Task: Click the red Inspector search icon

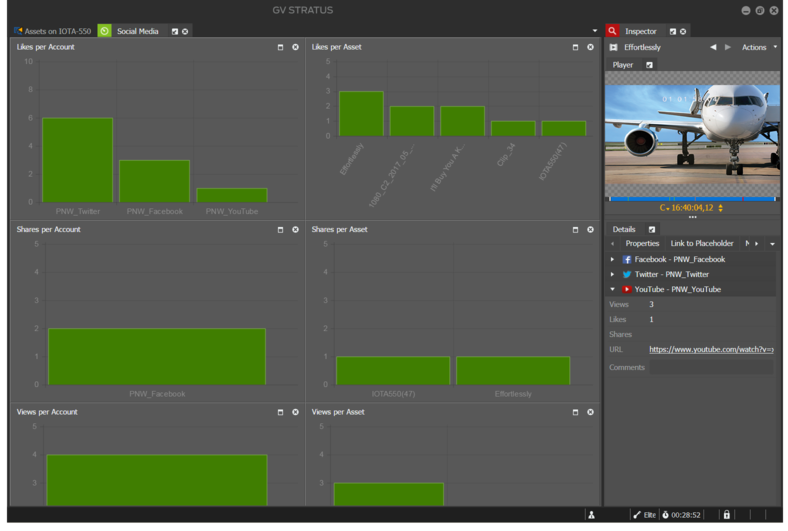Action: click(x=612, y=31)
